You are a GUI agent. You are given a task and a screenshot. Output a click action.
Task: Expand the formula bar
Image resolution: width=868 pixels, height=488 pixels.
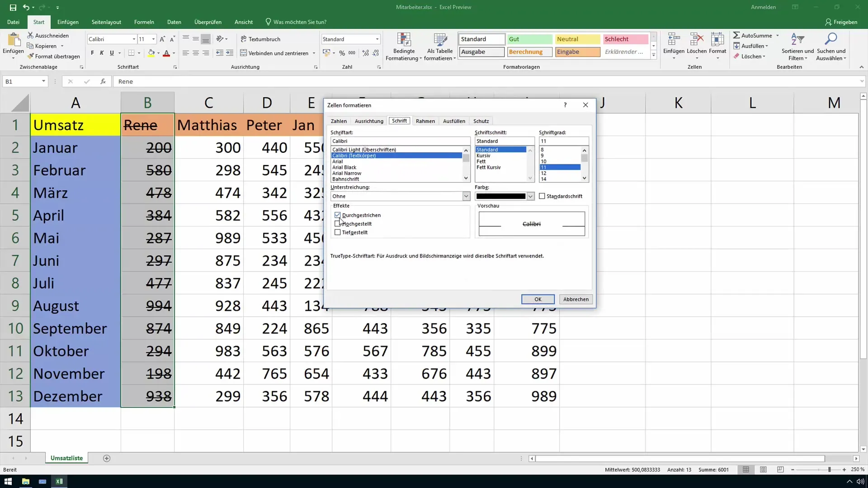click(862, 81)
